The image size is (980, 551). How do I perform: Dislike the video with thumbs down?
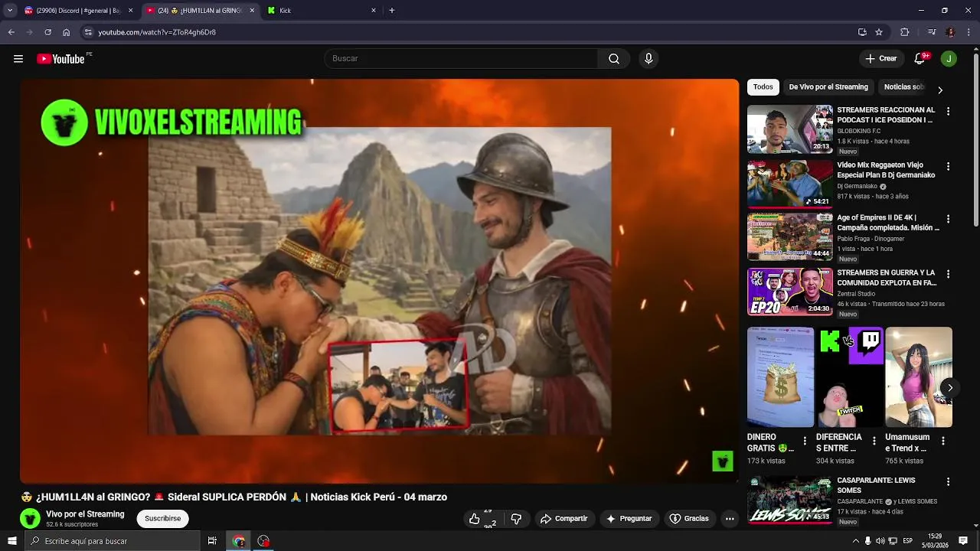[516, 519]
